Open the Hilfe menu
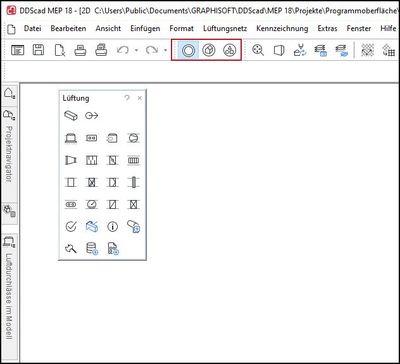Viewport: 400px width, 364px height. tap(388, 29)
